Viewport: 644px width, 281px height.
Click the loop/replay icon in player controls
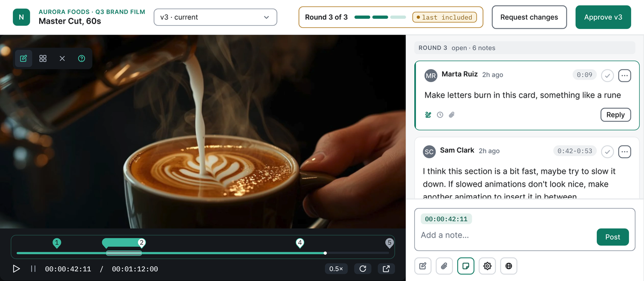click(x=363, y=269)
